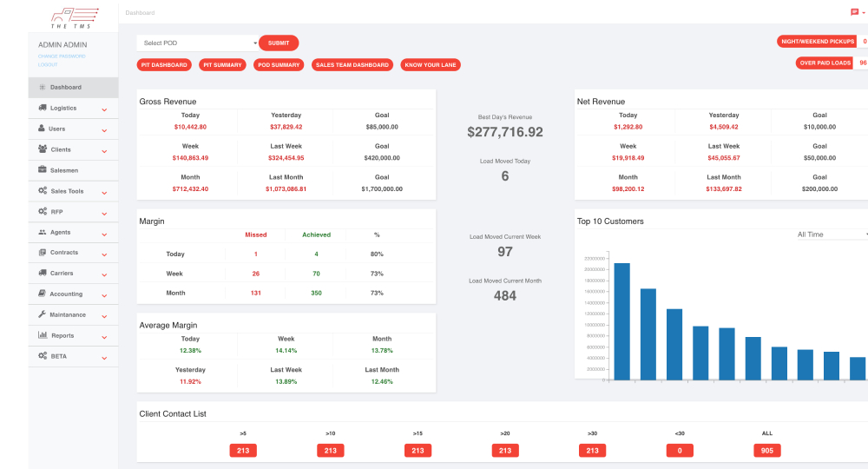Screen dimensions: 868x469
Task: Click the red flag icon in top bar
Action: click(855, 12)
